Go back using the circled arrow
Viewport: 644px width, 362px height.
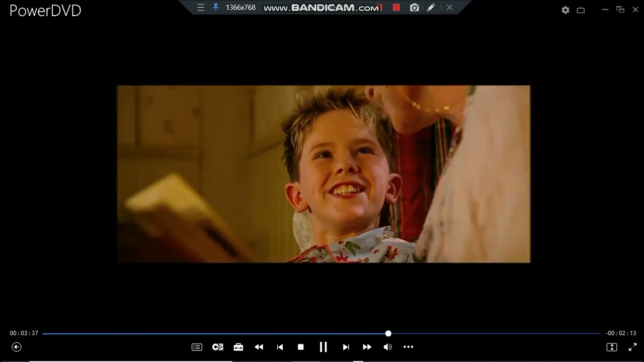[17, 347]
